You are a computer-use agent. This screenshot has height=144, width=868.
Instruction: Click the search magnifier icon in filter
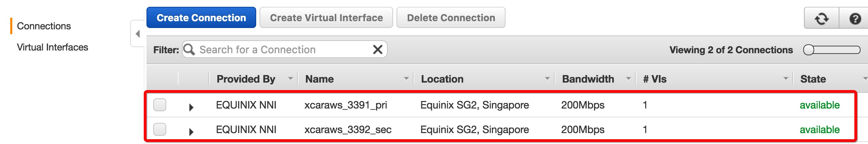[189, 49]
